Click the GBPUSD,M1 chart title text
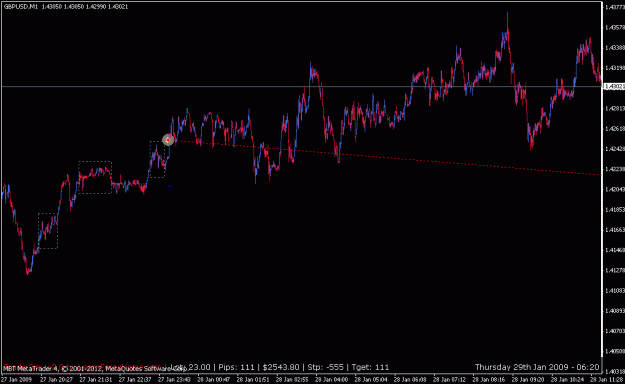The width and height of the screenshot is (625, 384). 21,6
